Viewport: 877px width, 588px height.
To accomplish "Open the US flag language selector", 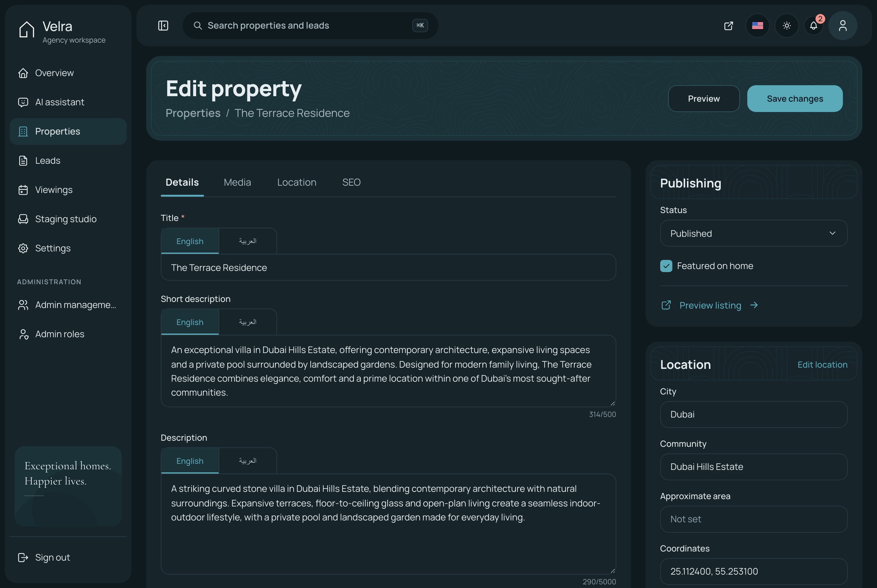I will [x=757, y=26].
